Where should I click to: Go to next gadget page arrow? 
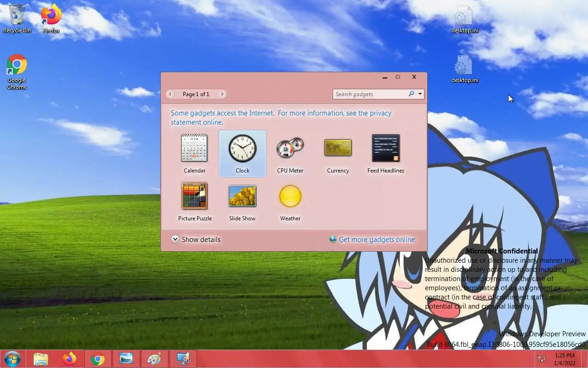[222, 94]
